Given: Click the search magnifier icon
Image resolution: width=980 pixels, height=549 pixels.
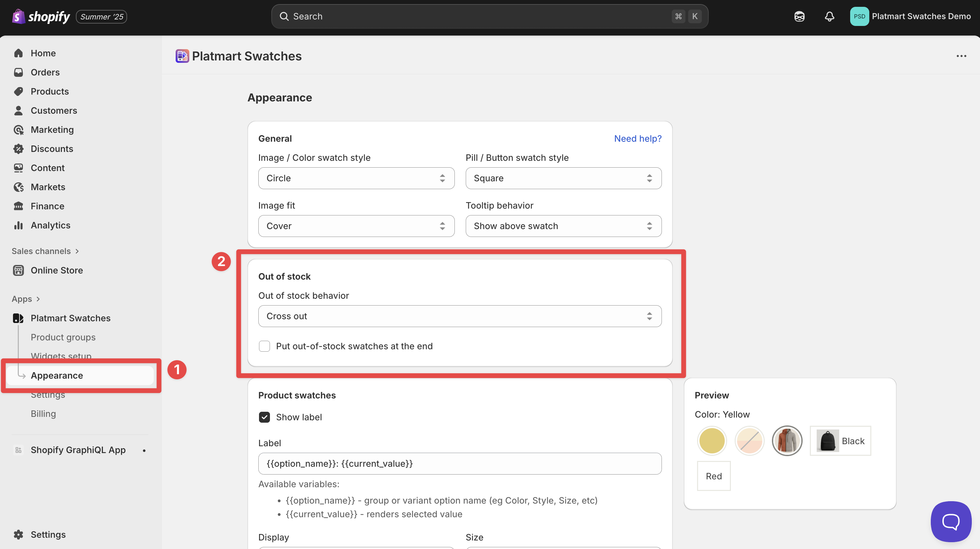Looking at the screenshot, I should [284, 16].
